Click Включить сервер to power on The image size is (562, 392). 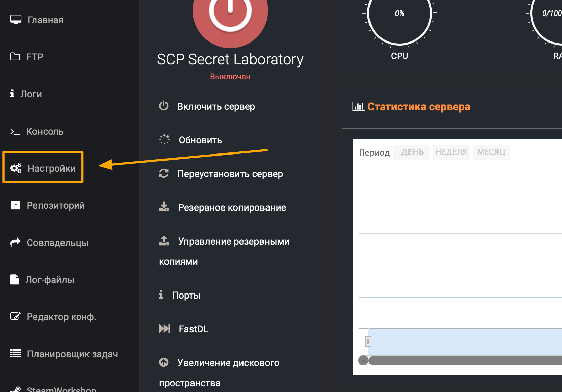pyautogui.click(x=216, y=106)
